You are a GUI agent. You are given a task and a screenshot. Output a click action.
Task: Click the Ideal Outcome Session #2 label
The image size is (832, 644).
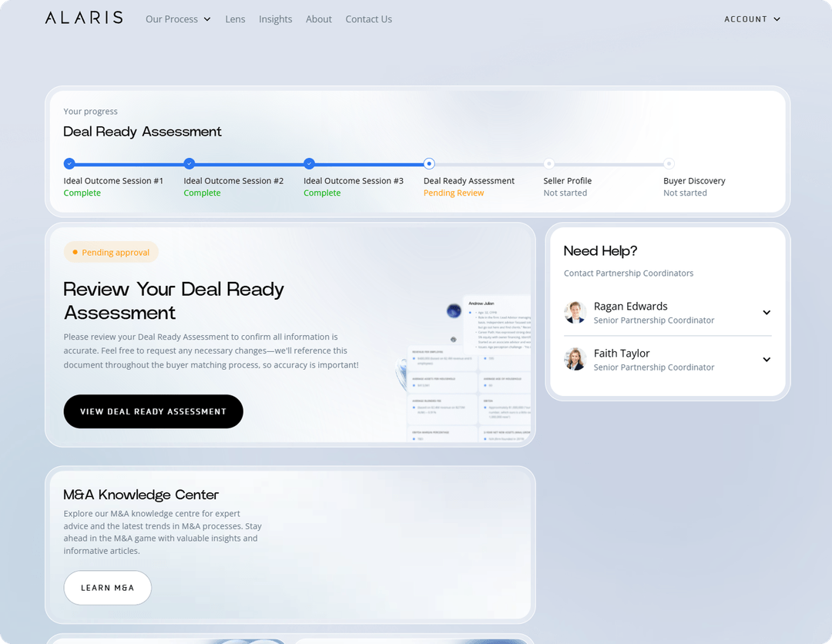pos(233,181)
